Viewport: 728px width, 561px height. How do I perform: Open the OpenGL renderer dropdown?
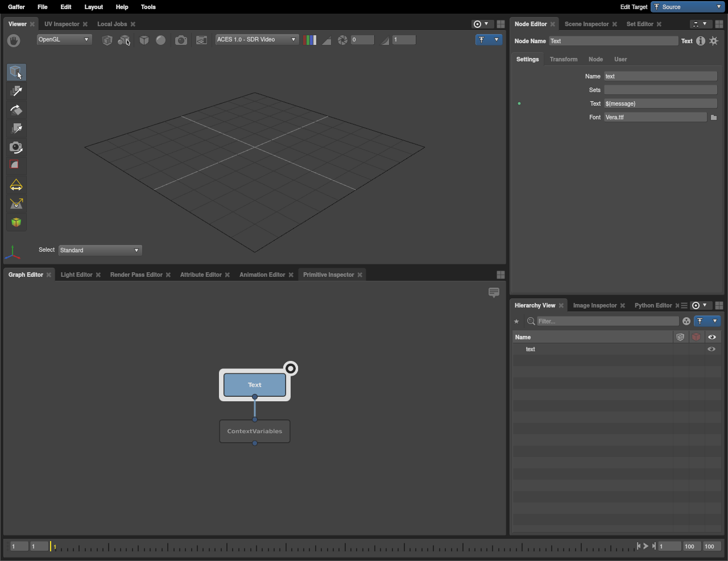64,40
